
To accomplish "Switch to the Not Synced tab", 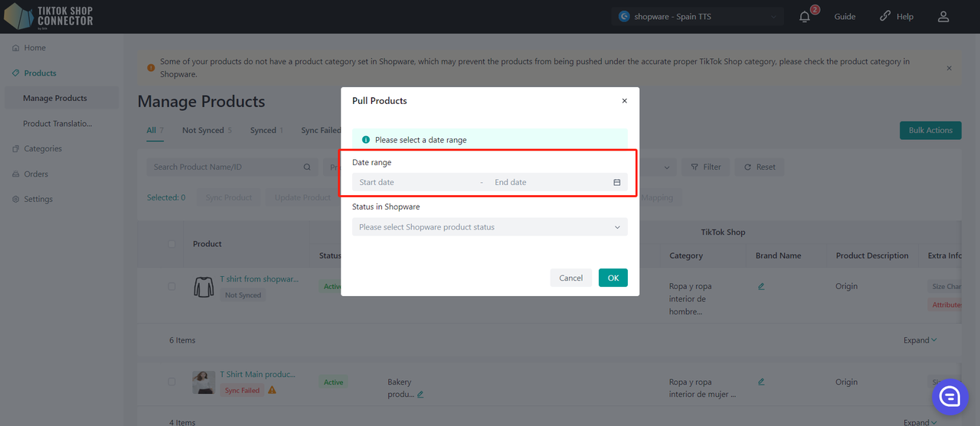I will pyautogui.click(x=203, y=130).
